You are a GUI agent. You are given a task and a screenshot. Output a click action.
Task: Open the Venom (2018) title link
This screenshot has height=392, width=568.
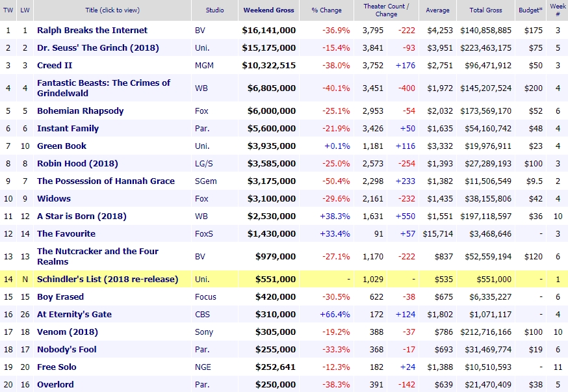(x=68, y=332)
